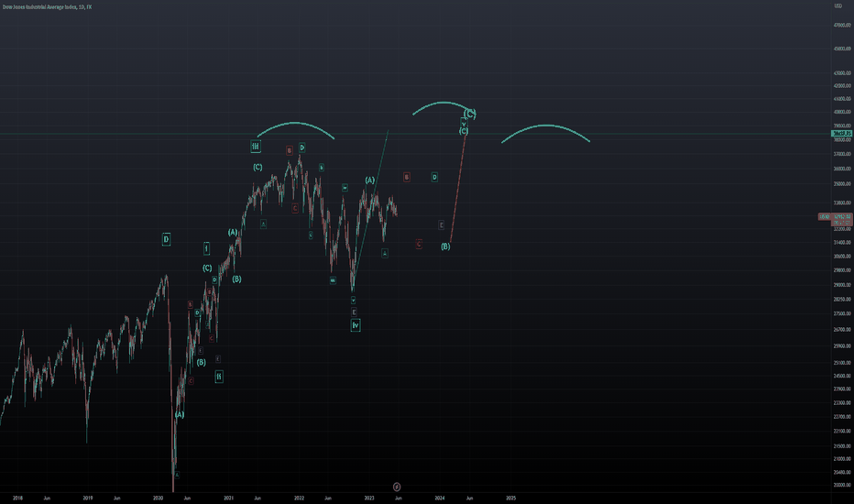Click the 2019 time axis label

click(x=88, y=498)
